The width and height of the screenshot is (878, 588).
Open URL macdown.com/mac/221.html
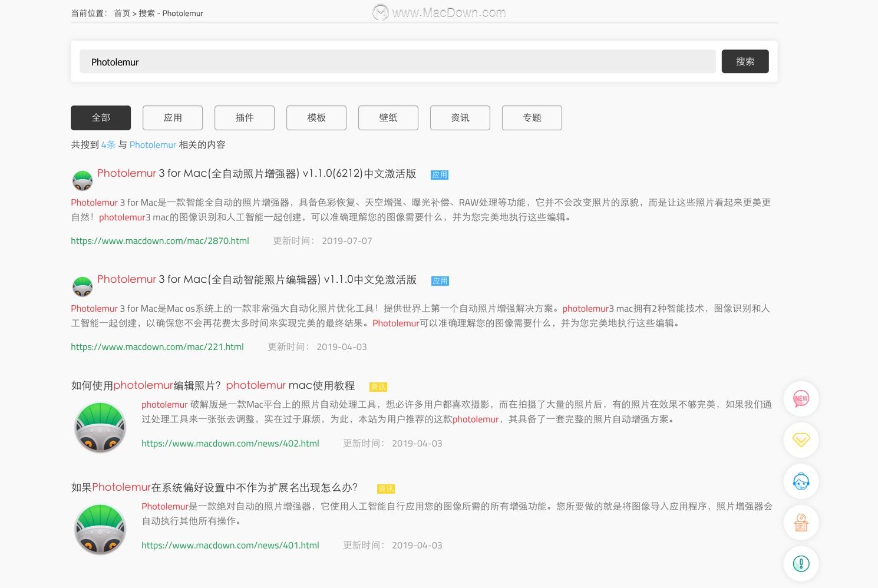point(157,346)
